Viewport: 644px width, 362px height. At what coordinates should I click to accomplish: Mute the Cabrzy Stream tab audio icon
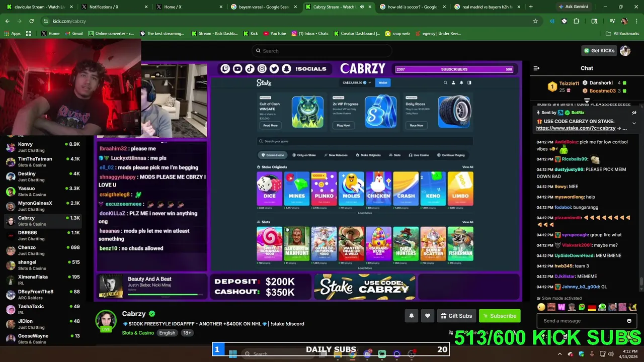pos(361,7)
